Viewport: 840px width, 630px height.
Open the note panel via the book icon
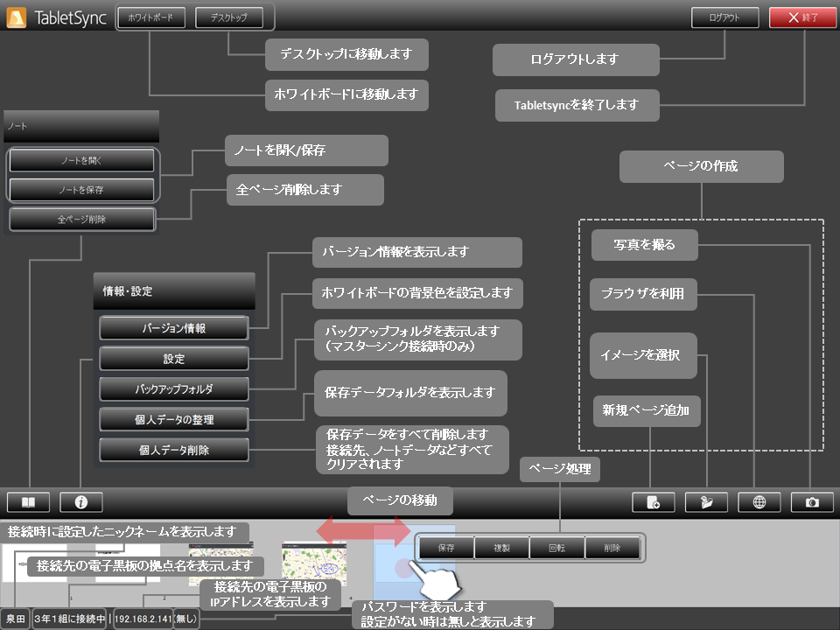tap(28, 501)
